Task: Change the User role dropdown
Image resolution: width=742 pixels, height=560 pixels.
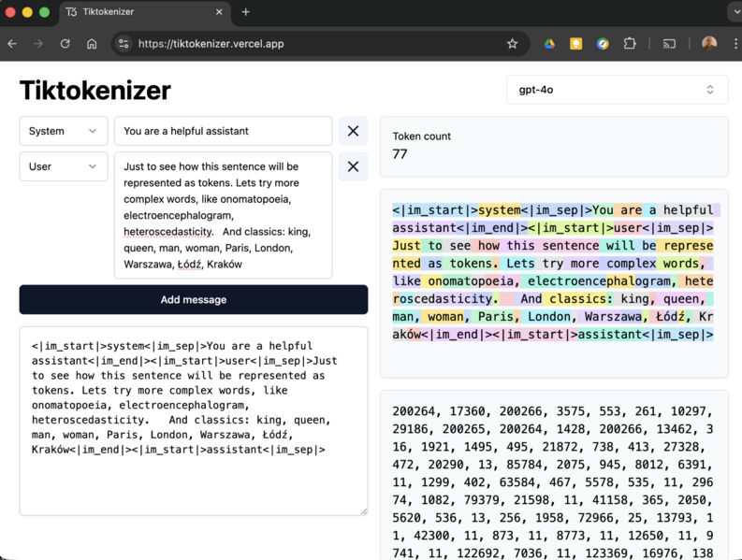Action: click(x=63, y=166)
